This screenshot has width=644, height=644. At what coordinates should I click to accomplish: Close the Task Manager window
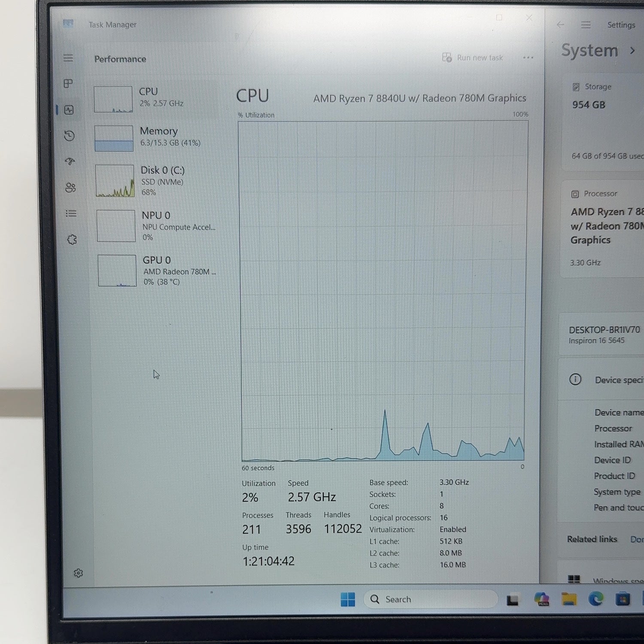point(529,18)
